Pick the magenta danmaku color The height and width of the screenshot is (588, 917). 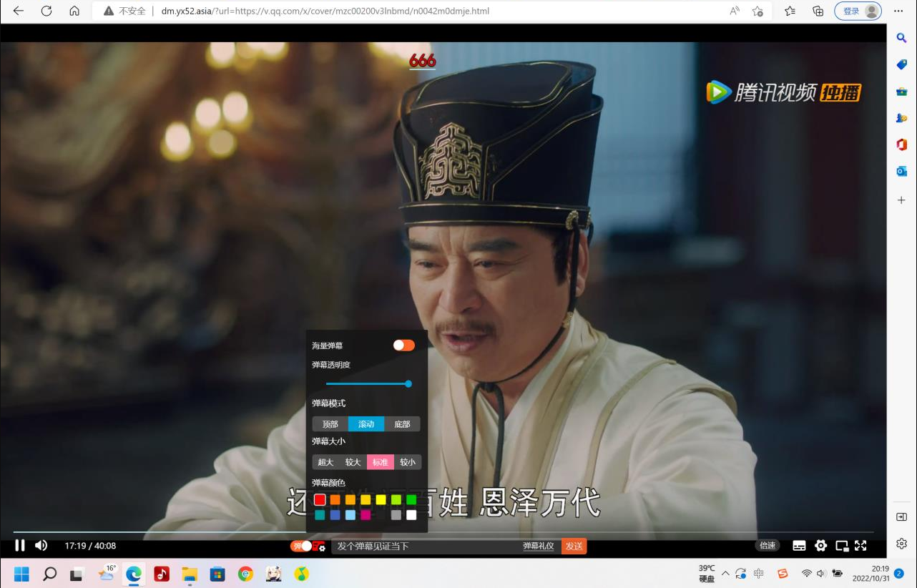[366, 515]
